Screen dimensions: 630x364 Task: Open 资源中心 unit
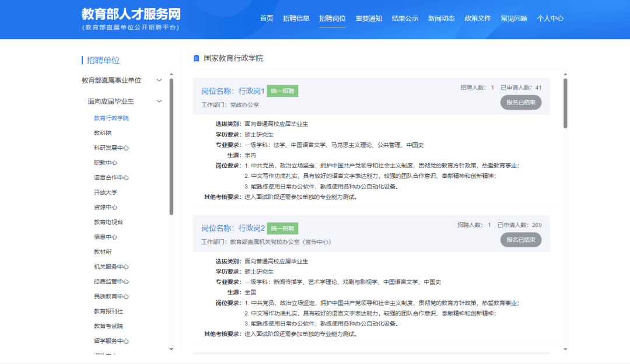tap(105, 207)
